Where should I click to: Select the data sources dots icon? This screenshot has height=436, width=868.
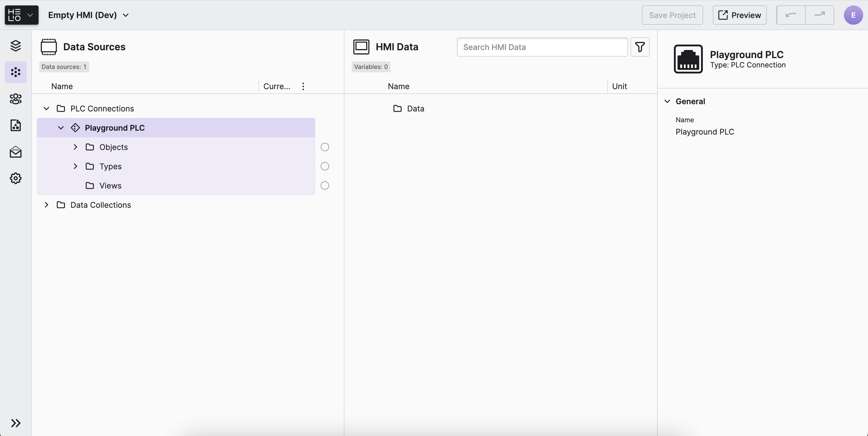15,72
